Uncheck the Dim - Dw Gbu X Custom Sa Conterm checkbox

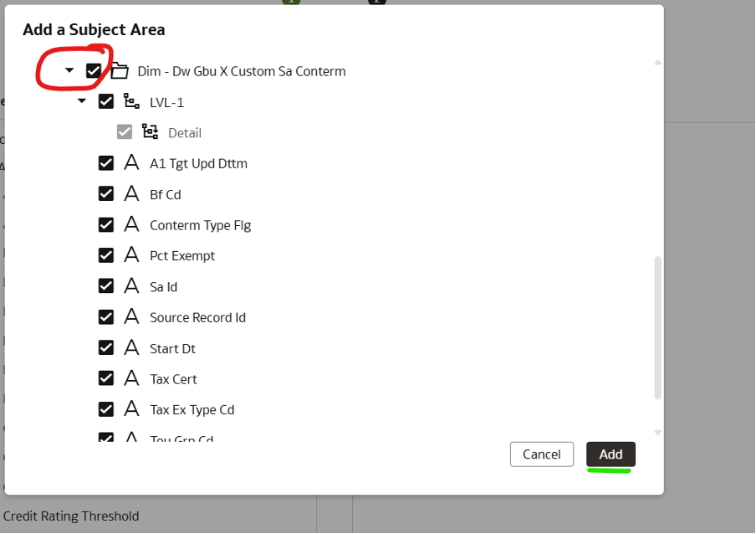[x=94, y=71]
